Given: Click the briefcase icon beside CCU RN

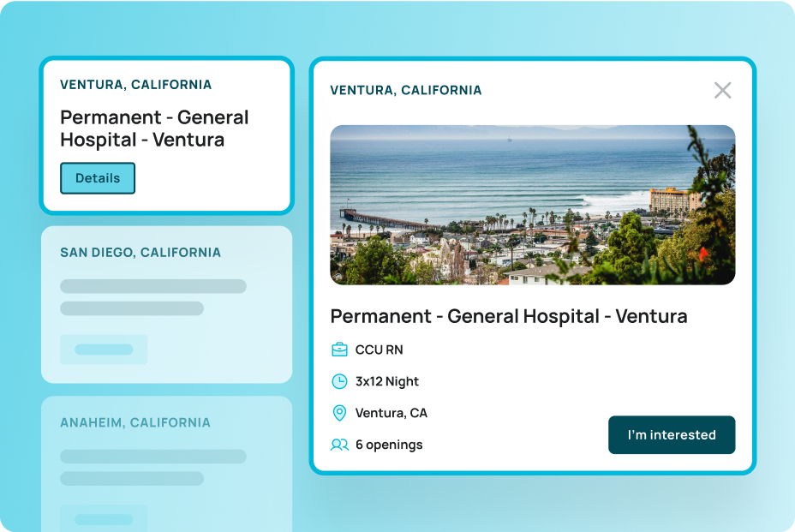Looking at the screenshot, I should pos(339,350).
